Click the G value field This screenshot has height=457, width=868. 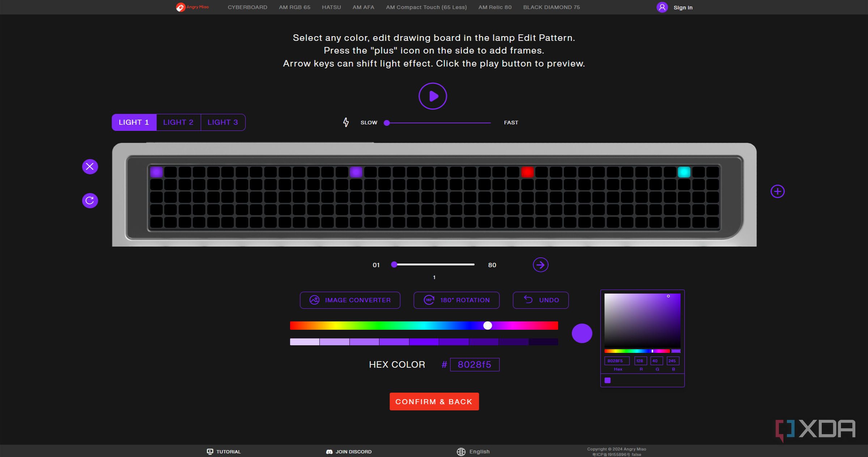point(656,361)
